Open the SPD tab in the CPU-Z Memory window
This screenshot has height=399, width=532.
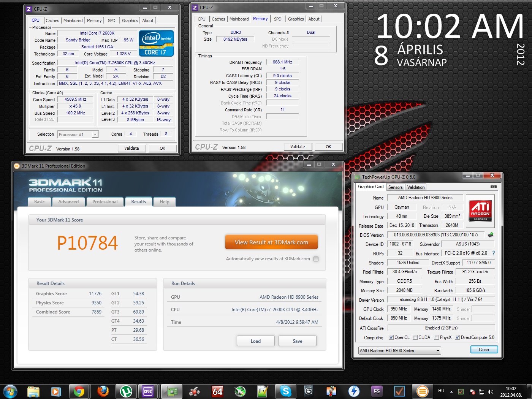(x=278, y=19)
